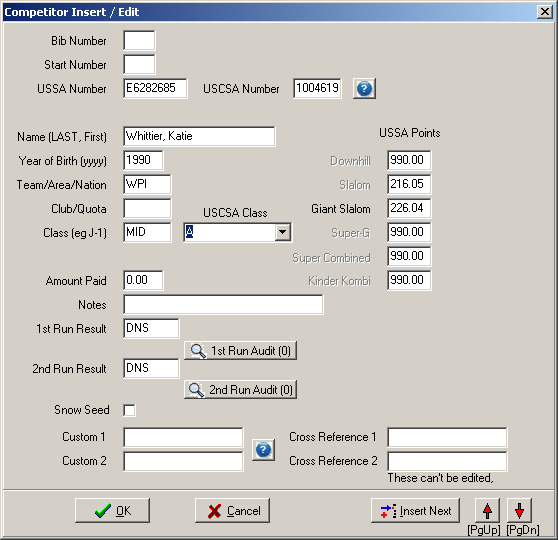This screenshot has width=558, height=540.
Task: Go to next competitor with red down arrow
Action: coord(519,510)
